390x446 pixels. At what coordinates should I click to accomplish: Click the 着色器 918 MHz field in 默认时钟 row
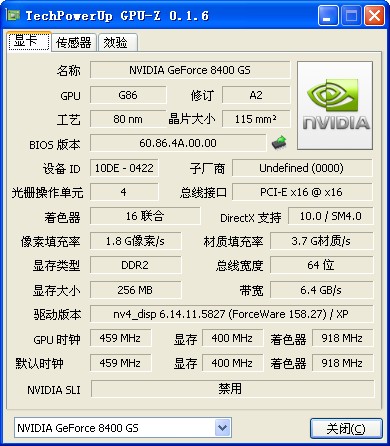pyautogui.click(x=343, y=363)
